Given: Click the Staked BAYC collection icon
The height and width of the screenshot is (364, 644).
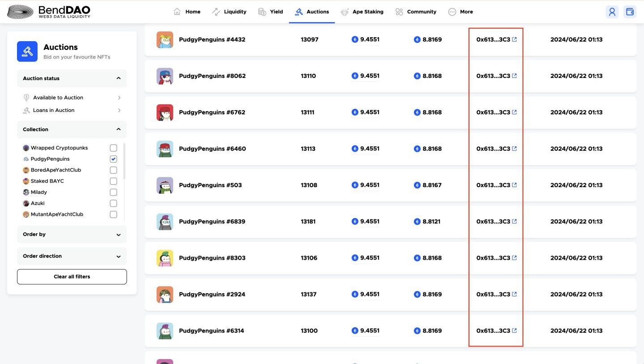Looking at the screenshot, I should coord(26,181).
